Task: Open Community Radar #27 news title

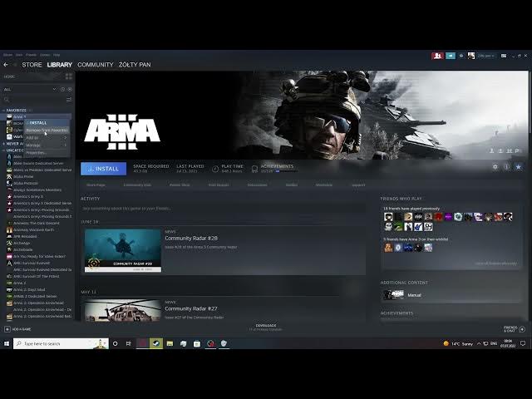Action: point(191,308)
